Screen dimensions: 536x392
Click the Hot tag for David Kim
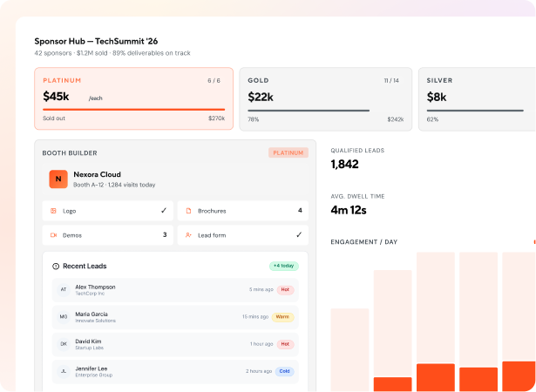[x=285, y=344]
